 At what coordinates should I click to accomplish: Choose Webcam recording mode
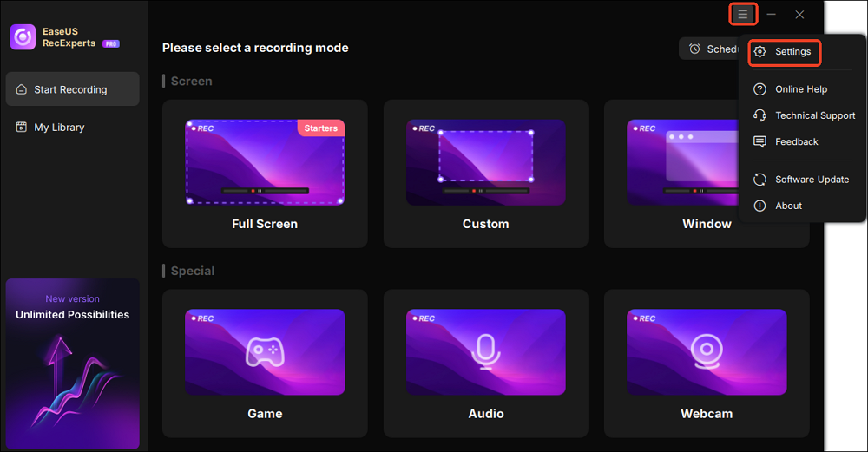707,364
